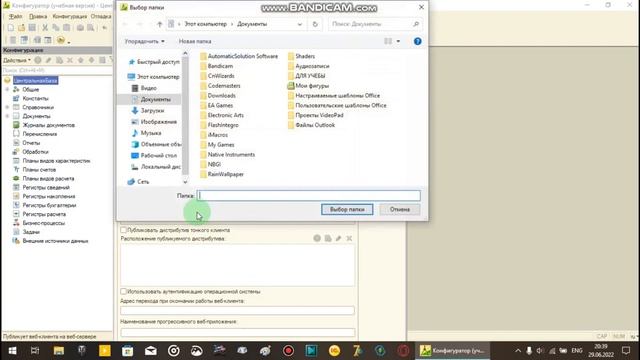The height and width of the screenshot is (360, 640).
Task: Click the Up one level arrow in folder dialog
Action: tap(160, 24)
